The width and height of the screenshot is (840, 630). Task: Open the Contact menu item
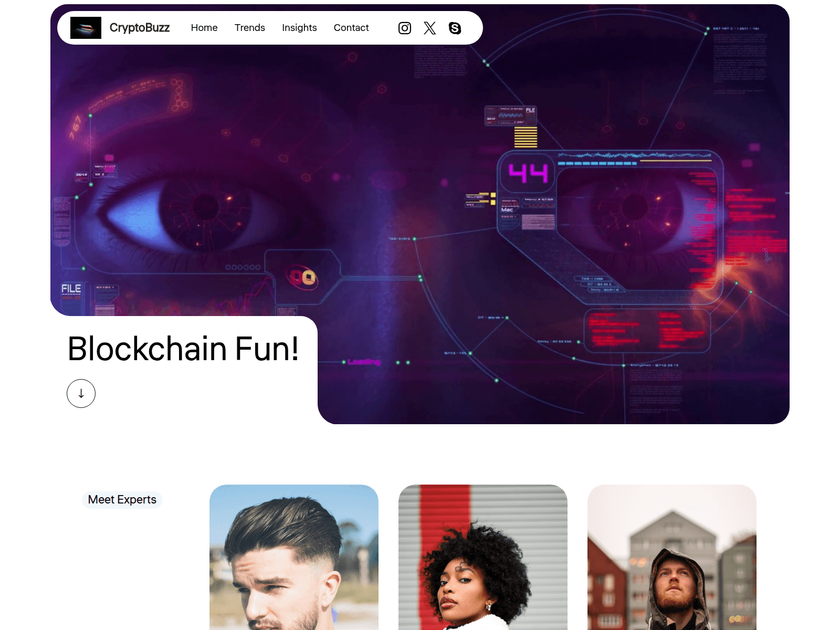click(x=351, y=28)
